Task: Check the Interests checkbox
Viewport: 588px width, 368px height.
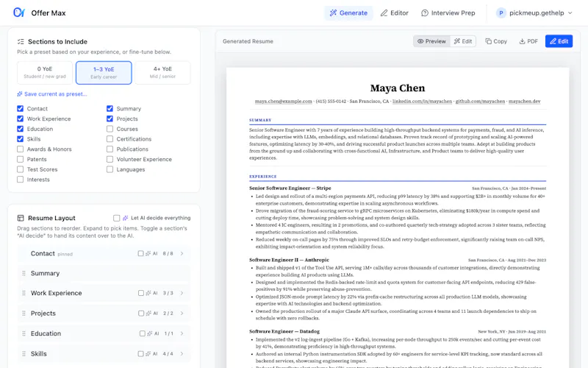Action: coord(21,180)
